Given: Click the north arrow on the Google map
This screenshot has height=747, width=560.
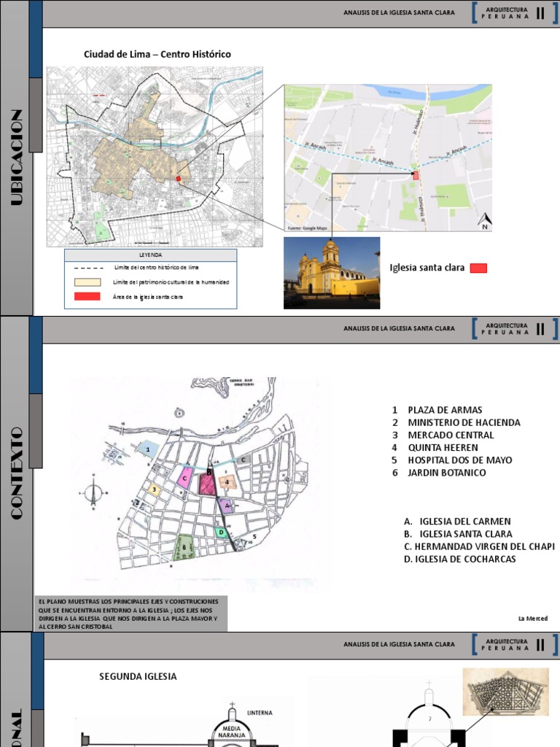Looking at the screenshot, I should 485,221.
